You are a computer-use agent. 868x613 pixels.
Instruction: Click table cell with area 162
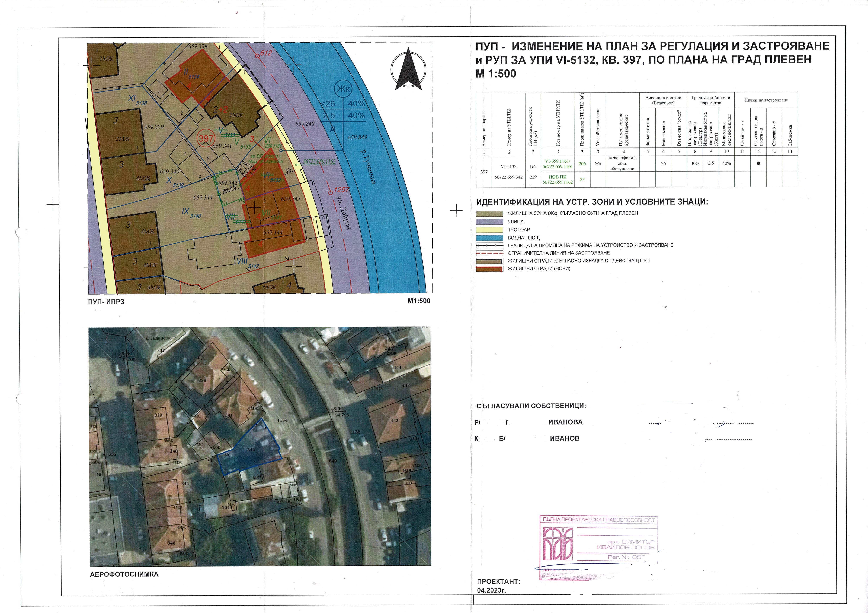(x=533, y=166)
